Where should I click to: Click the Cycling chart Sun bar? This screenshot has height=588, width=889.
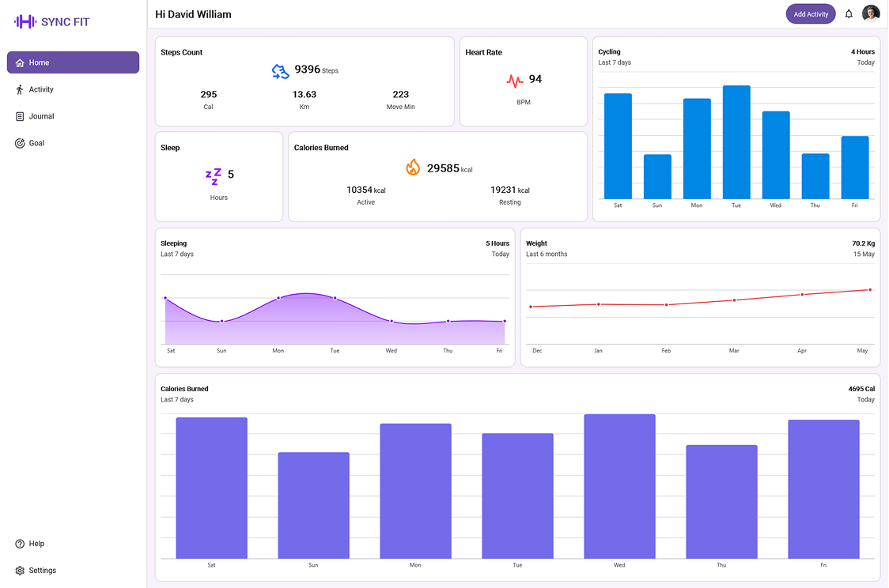(658, 177)
